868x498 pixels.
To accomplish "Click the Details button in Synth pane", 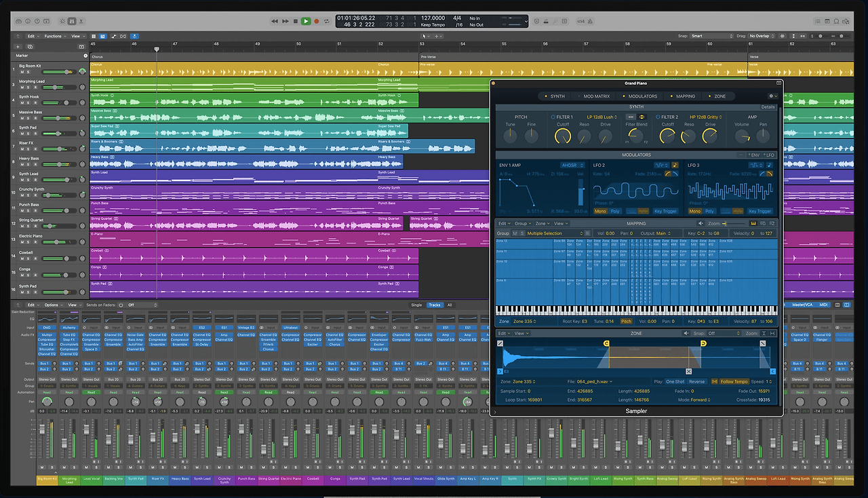I will (x=768, y=107).
